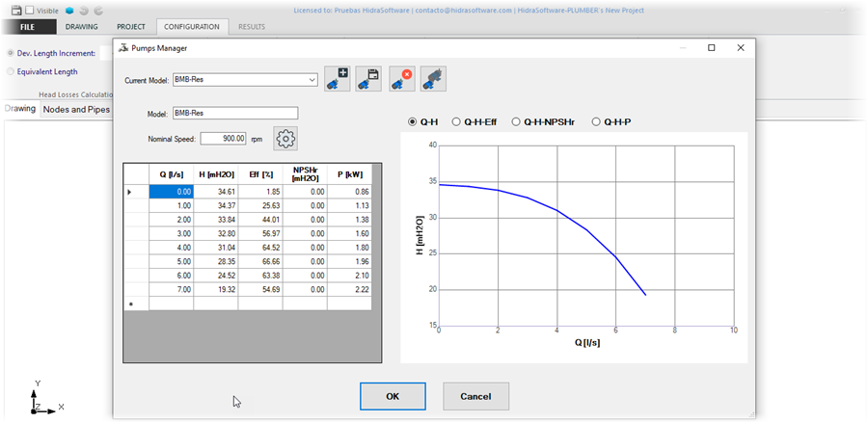Viewport: 868px width, 423px height.
Task: Toggle the Visible checkbox in top bar
Action: point(30,11)
